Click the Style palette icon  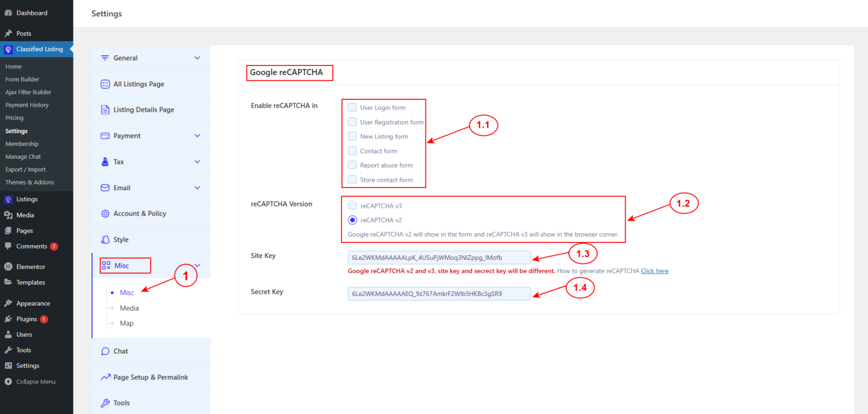(x=105, y=239)
